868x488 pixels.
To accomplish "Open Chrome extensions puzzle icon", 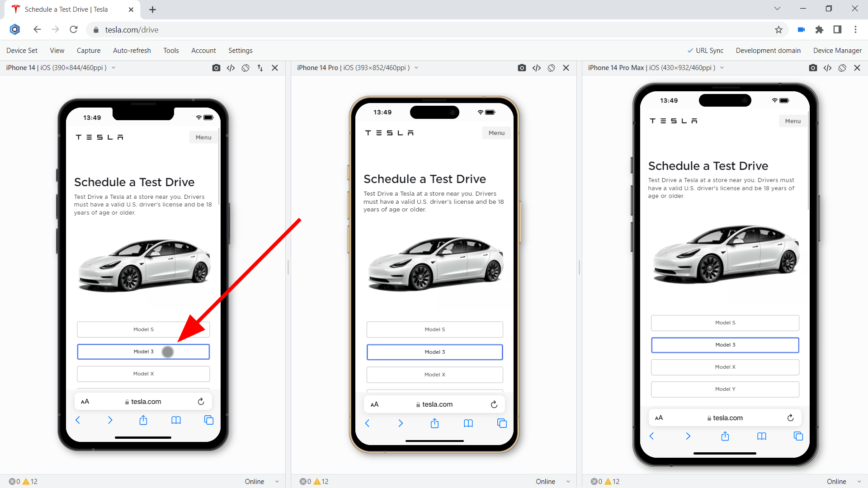I will [x=819, y=30].
